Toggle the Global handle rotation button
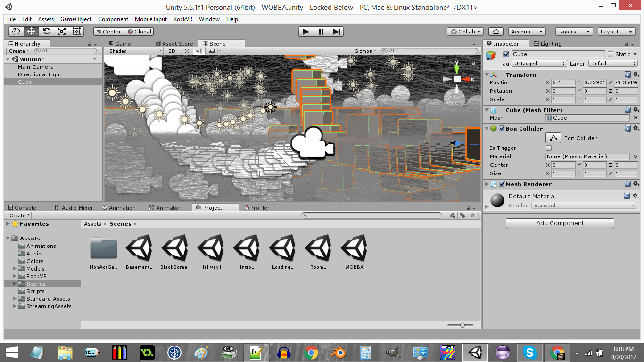Image resolution: width=644 pixels, height=362 pixels. click(139, 32)
